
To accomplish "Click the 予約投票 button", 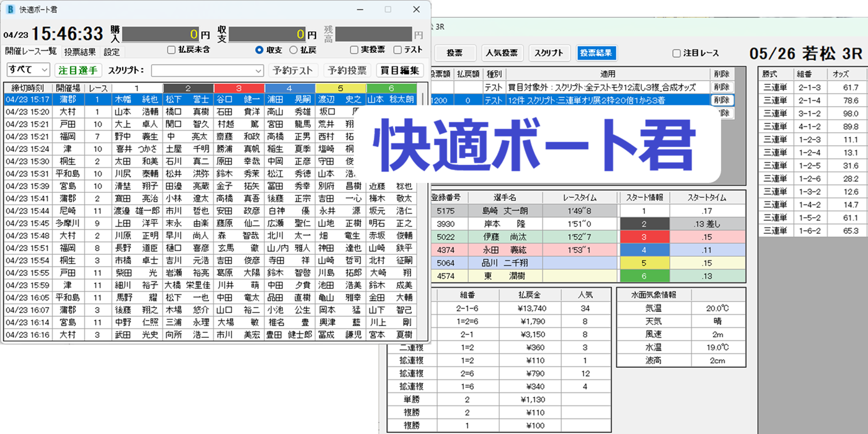I will click(x=347, y=70).
